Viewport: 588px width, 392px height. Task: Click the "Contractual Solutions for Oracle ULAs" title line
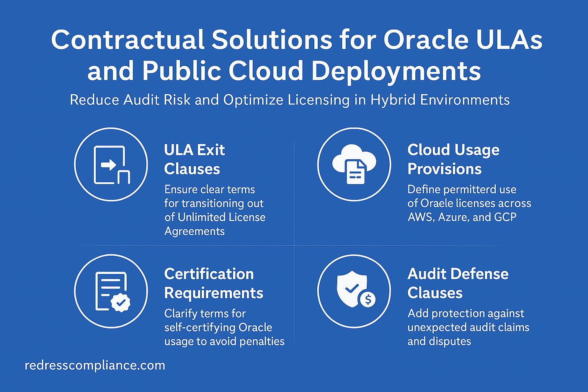297,39
